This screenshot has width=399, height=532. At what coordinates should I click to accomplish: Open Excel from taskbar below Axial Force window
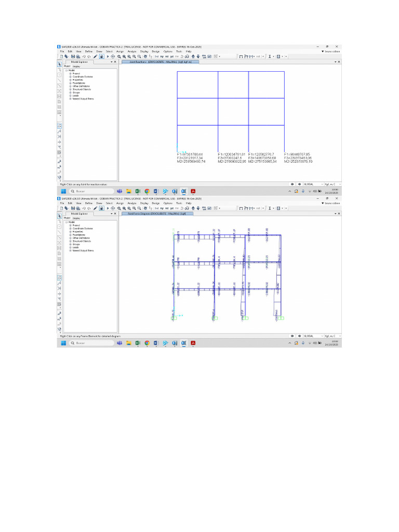click(138, 343)
